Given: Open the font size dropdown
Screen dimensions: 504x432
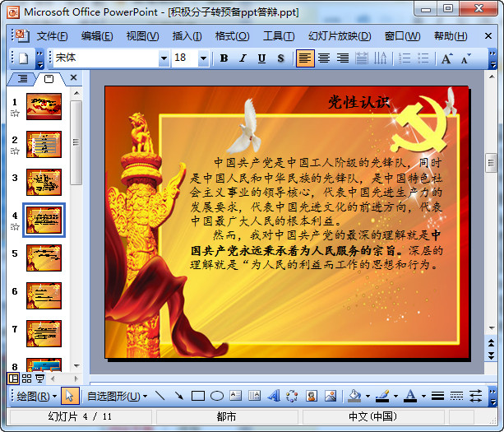Looking at the screenshot, I should (x=203, y=58).
